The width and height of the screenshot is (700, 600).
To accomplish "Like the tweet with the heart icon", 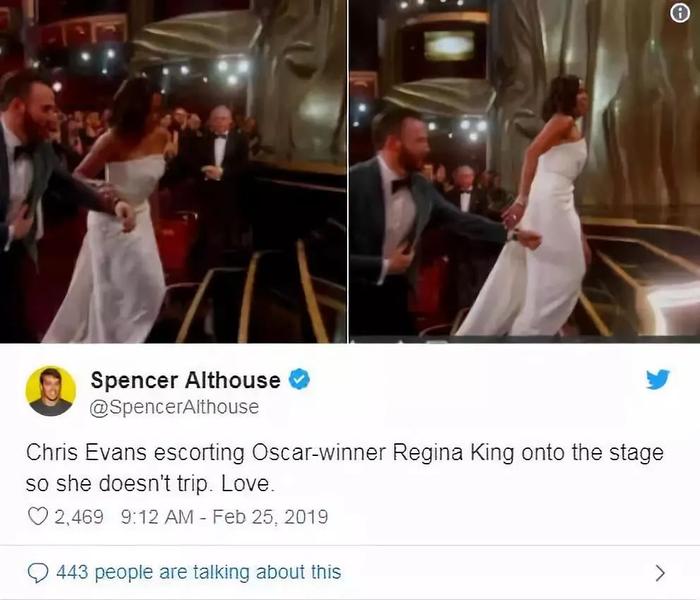I will point(38,517).
